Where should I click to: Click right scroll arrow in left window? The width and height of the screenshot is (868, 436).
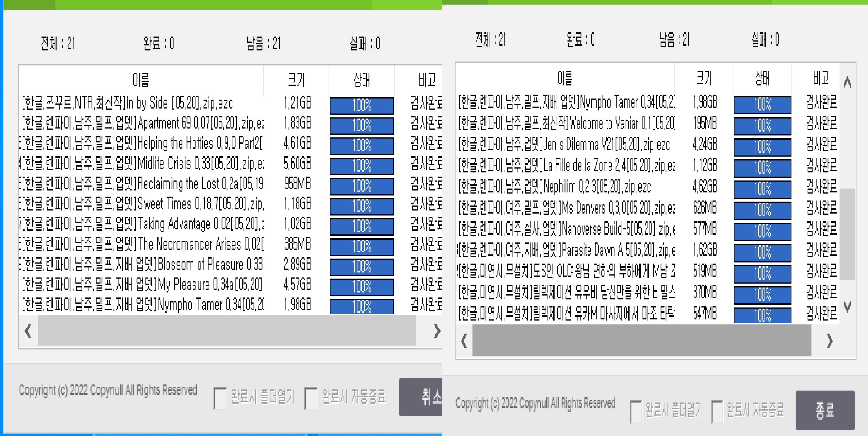tap(436, 331)
